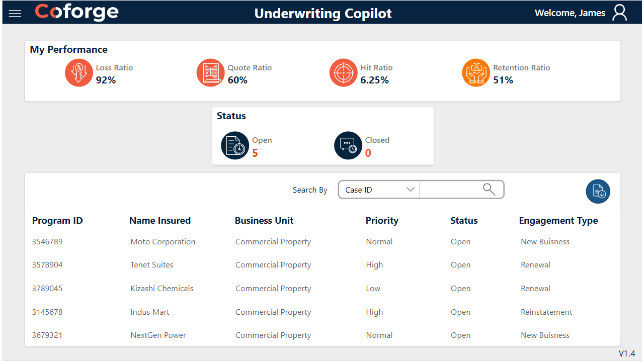Click the search magnifier icon
The width and height of the screenshot is (644, 362).
(x=489, y=190)
